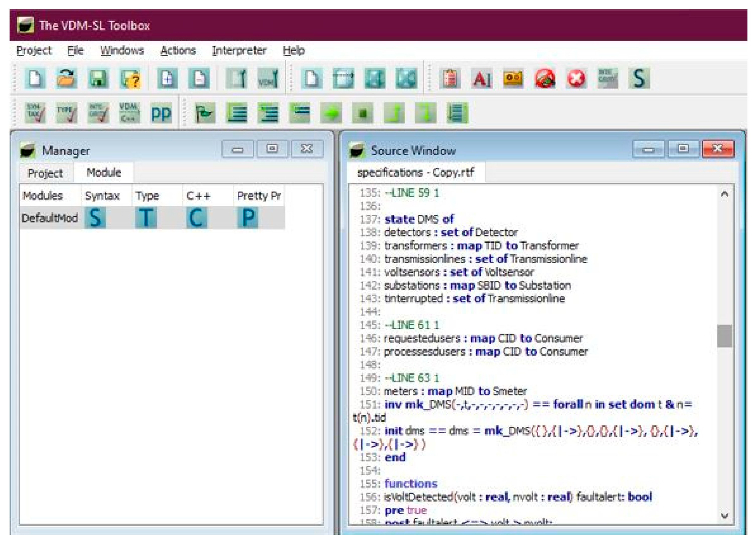Click the Source Window scrollbar thumb
756x545 pixels.
pos(724,335)
